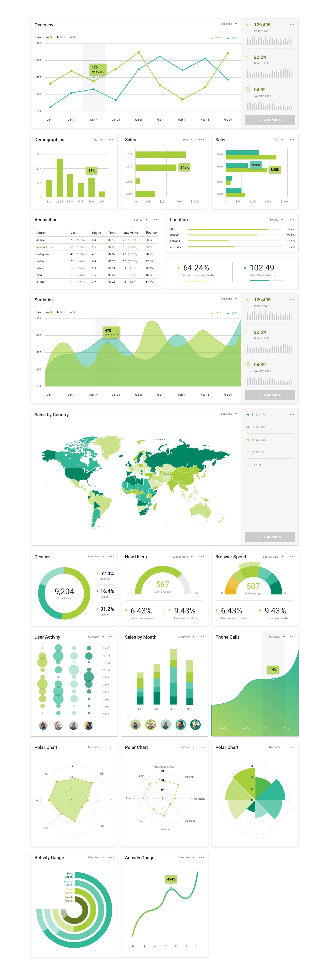Open the three-dot menu on Demographics card

pos(111,140)
